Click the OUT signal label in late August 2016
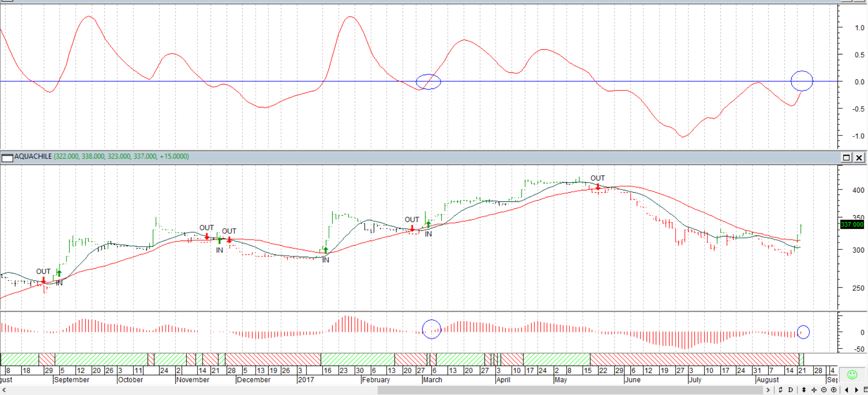Image resolution: width=868 pixels, height=395 pixels. tap(43, 271)
